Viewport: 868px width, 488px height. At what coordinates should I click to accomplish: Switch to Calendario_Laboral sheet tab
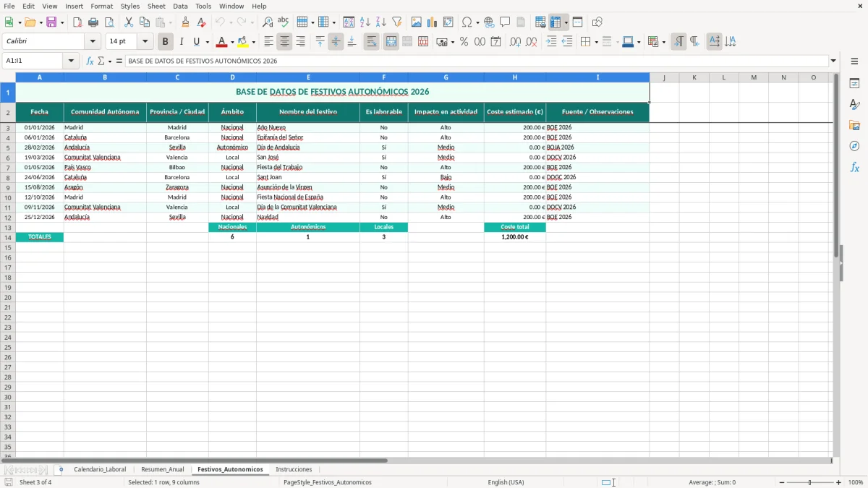[100, 469]
